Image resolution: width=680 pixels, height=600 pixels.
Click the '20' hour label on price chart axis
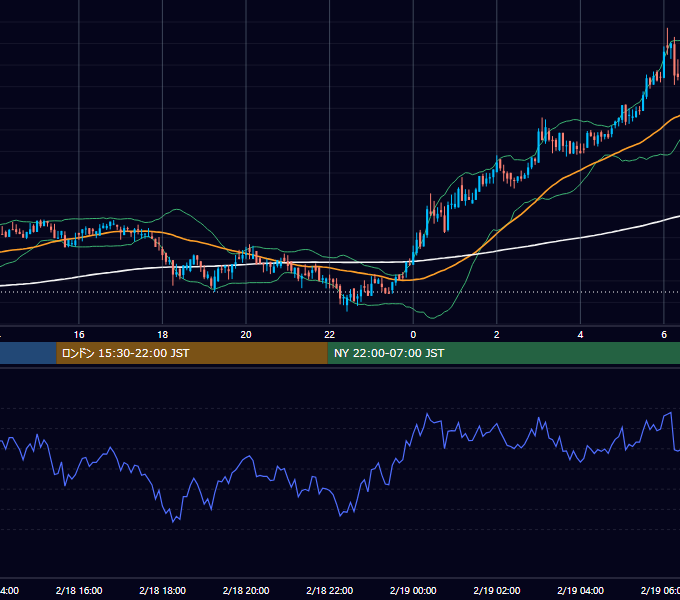tap(246, 335)
